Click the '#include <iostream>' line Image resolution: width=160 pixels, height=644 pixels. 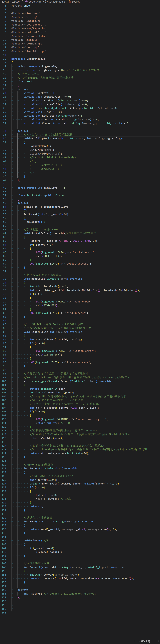26,13
